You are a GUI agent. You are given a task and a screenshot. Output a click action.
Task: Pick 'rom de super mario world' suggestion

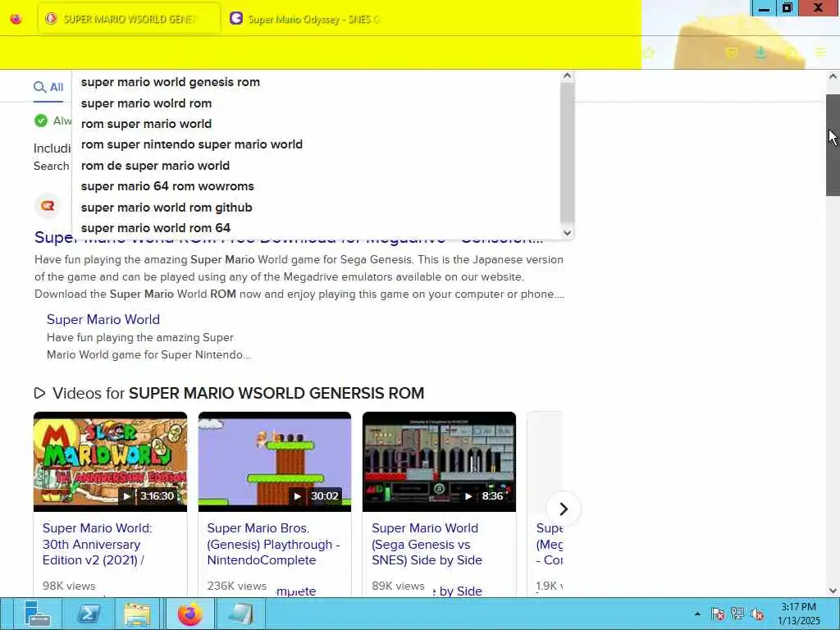(x=155, y=166)
